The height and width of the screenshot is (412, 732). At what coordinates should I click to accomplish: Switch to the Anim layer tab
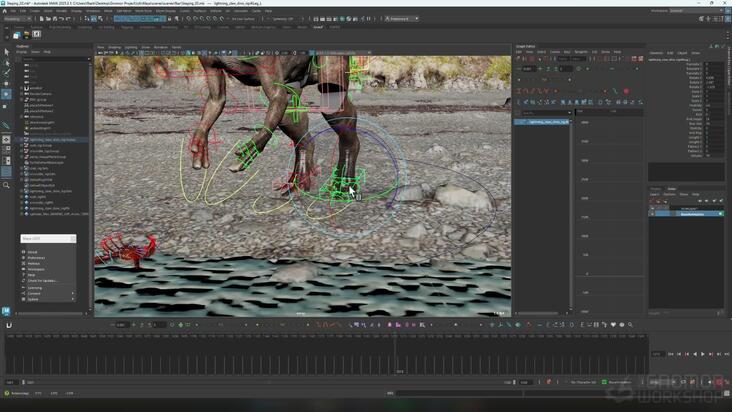tap(672, 189)
